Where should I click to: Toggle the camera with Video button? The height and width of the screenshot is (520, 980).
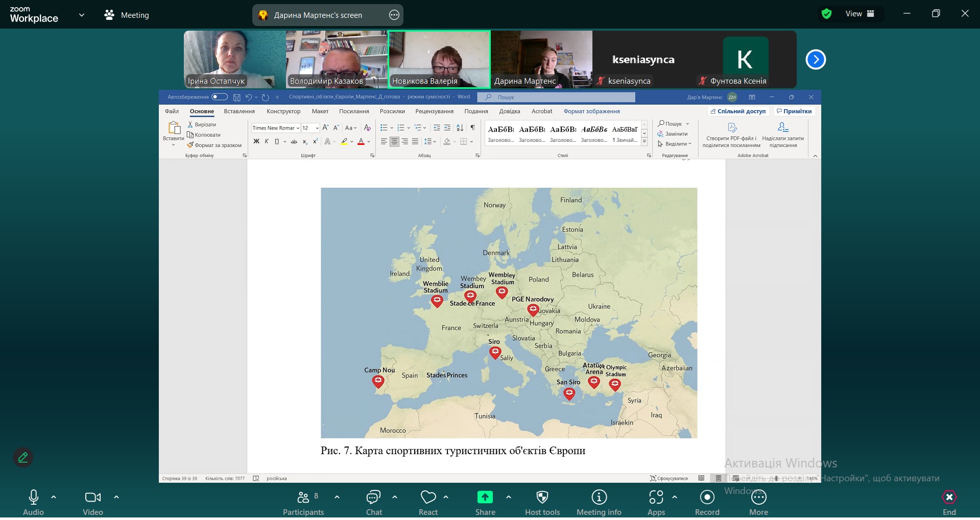coord(92,498)
